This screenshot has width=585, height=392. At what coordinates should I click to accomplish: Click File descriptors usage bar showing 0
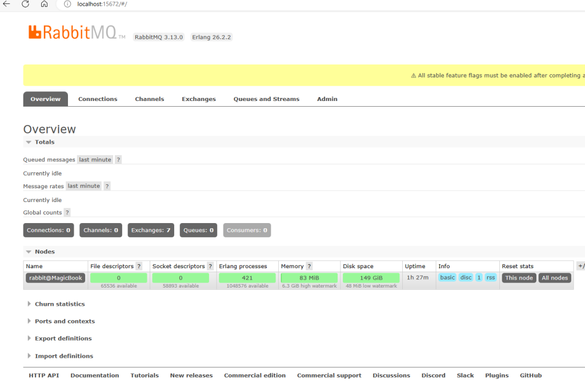coord(119,278)
